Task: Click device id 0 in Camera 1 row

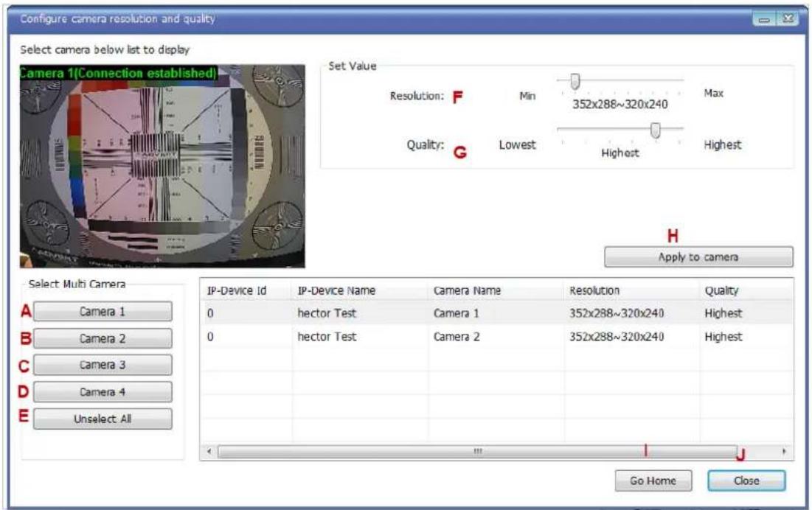Action: coord(209,313)
